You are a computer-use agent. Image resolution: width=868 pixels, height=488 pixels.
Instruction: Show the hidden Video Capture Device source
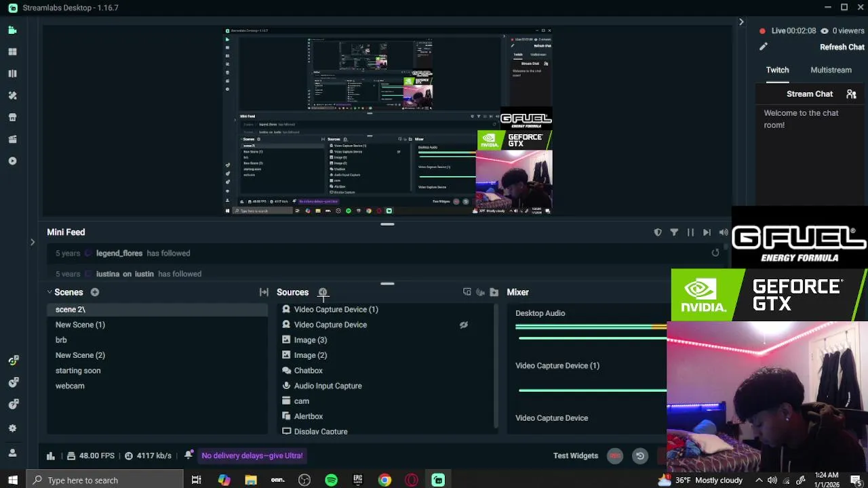(464, 325)
